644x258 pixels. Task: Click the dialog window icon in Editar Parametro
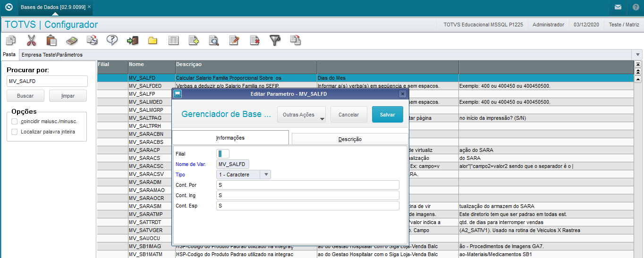pos(178,94)
